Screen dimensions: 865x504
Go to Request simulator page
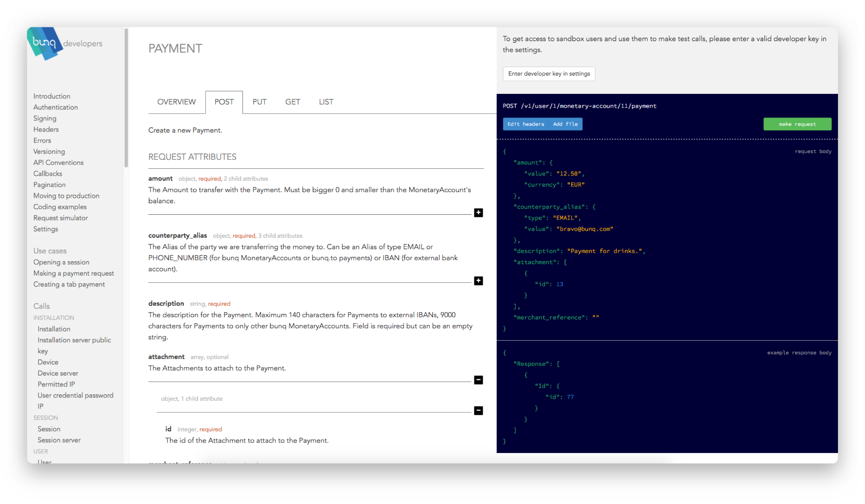[x=60, y=218]
